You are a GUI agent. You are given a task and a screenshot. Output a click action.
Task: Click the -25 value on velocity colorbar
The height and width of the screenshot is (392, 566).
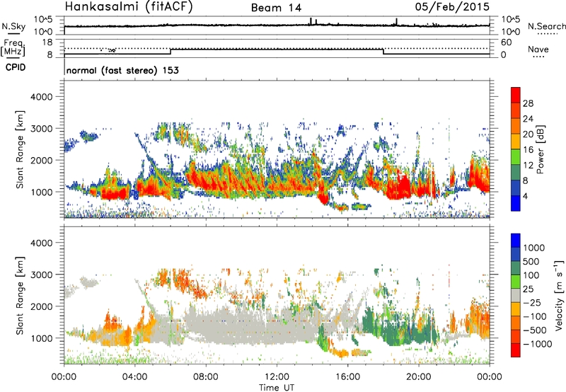(532, 303)
